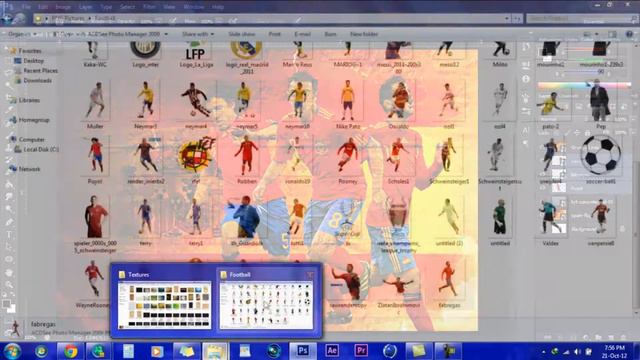Expand the address bar history dropdown

(x=507, y=19)
